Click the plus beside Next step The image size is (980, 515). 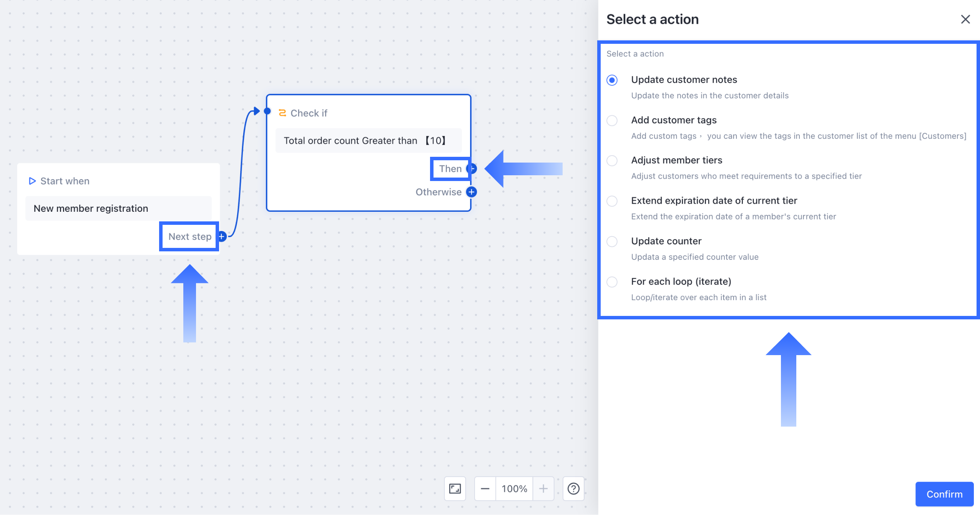pyautogui.click(x=222, y=236)
